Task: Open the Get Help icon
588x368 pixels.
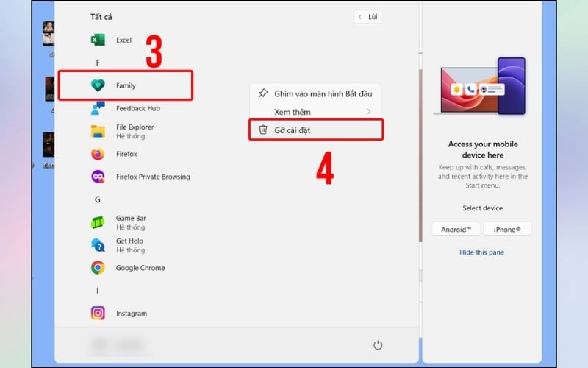Action: 98,245
